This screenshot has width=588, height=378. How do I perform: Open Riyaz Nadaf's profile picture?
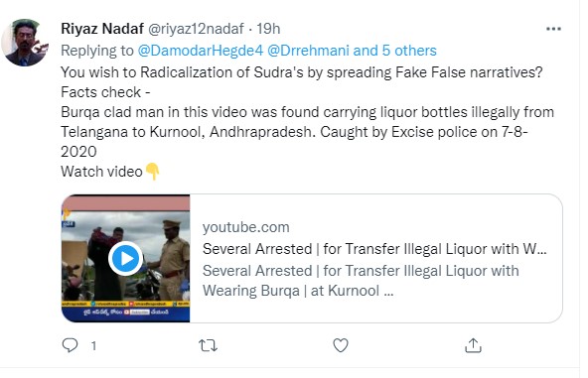point(25,43)
